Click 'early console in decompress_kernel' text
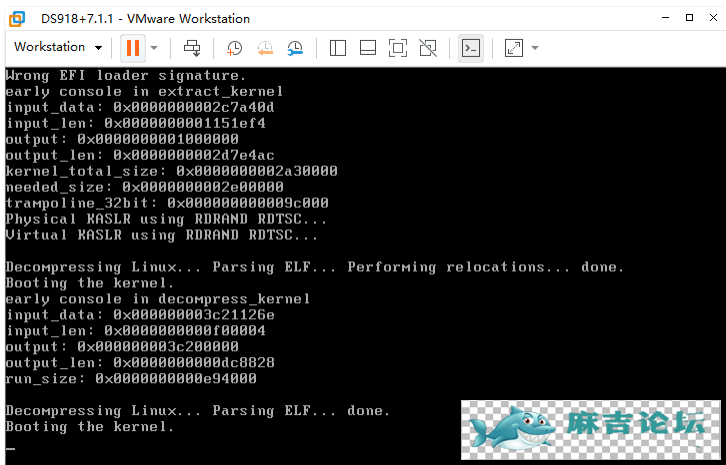The height and width of the screenshot is (465, 726). point(157,299)
